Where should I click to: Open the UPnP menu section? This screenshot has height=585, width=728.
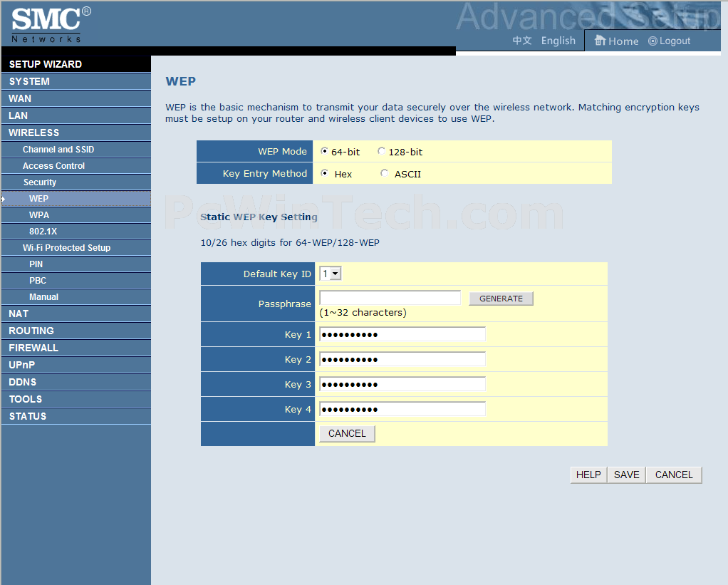click(x=76, y=365)
